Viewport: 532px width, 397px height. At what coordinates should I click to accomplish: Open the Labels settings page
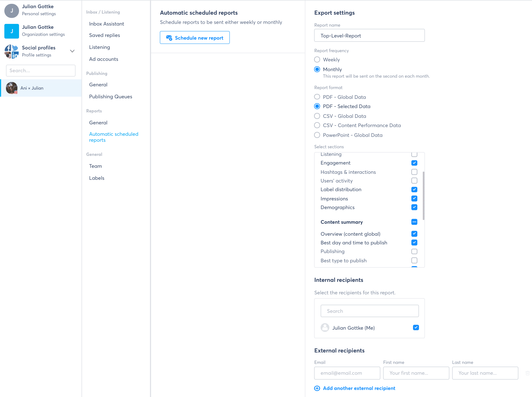[x=97, y=178]
